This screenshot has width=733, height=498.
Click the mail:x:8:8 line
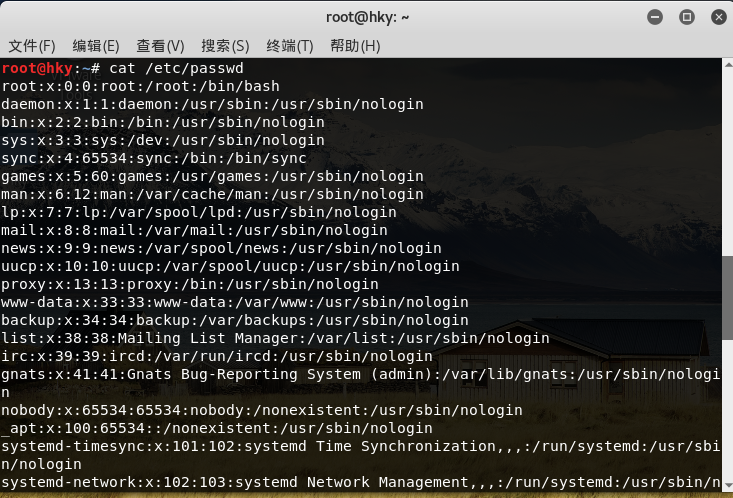pos(194,230)
